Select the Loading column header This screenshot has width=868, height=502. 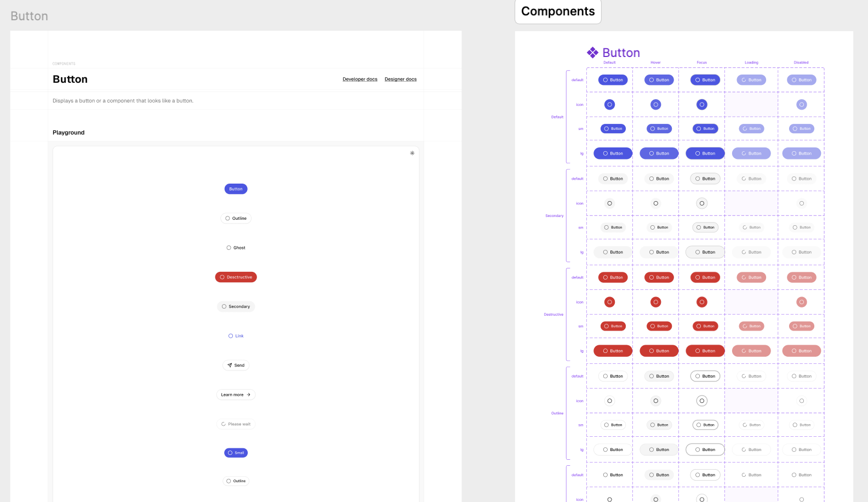(751, 62)
